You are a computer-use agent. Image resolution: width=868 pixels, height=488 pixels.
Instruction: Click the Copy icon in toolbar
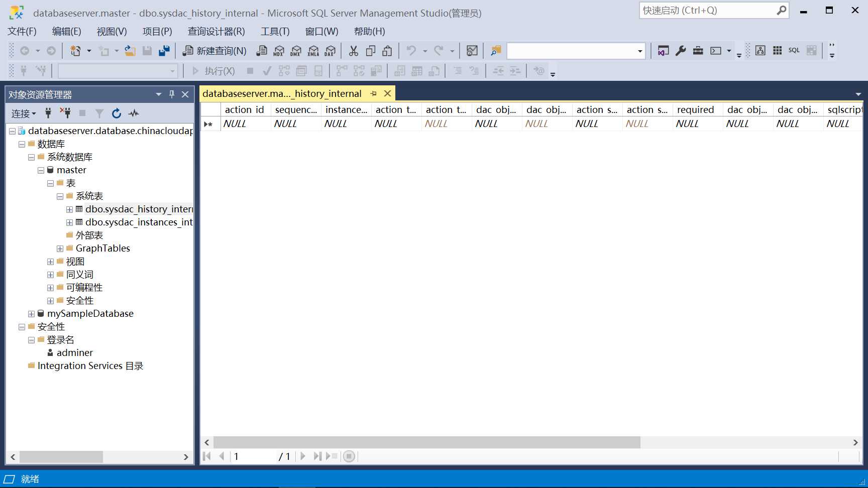coord(371,51)
